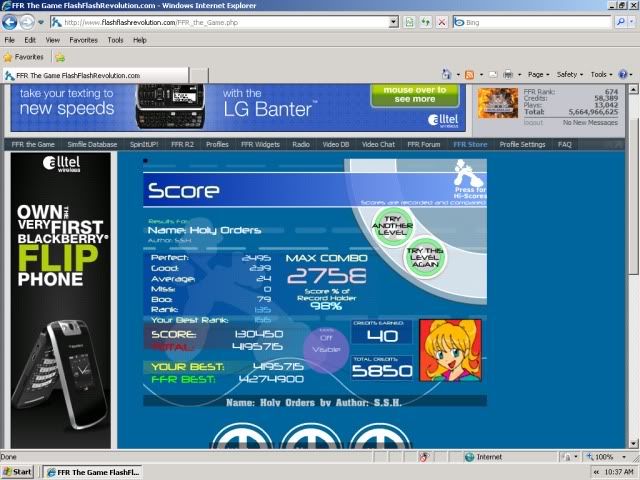Open the Page dropdown menu

coord(539,74)
